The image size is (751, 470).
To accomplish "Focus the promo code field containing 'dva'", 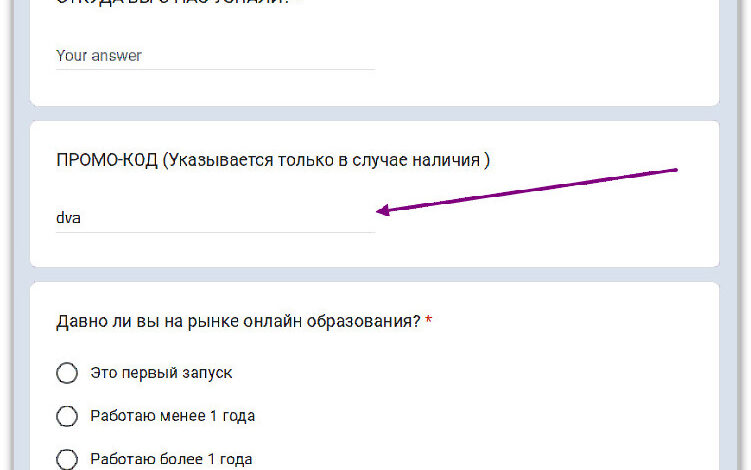I will (214, 216).
